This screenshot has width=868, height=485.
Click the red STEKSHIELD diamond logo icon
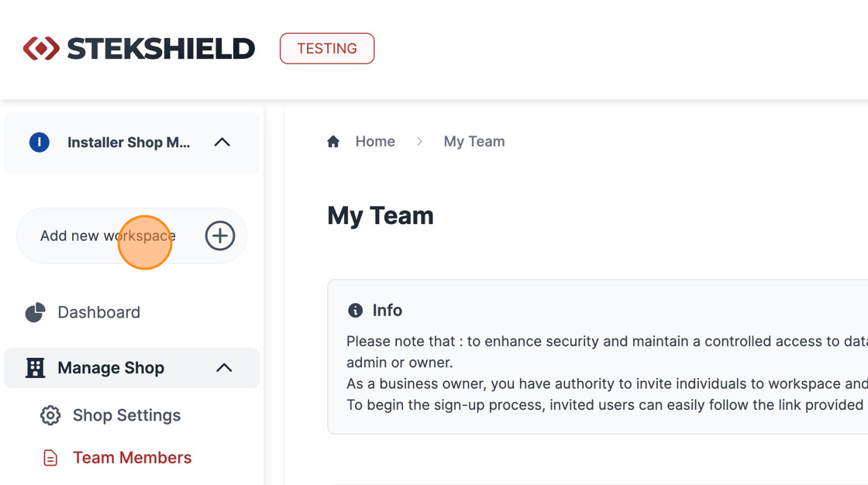(41, 49)
